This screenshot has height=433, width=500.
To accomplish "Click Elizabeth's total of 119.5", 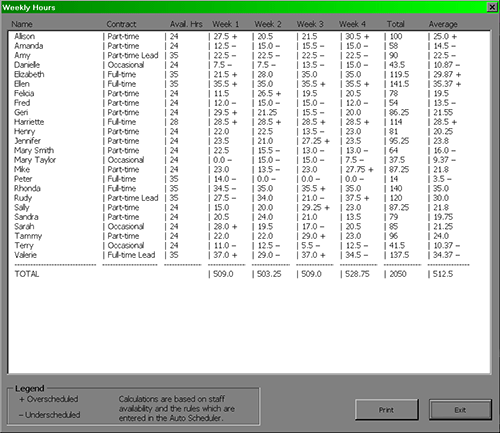I will 399,74.
